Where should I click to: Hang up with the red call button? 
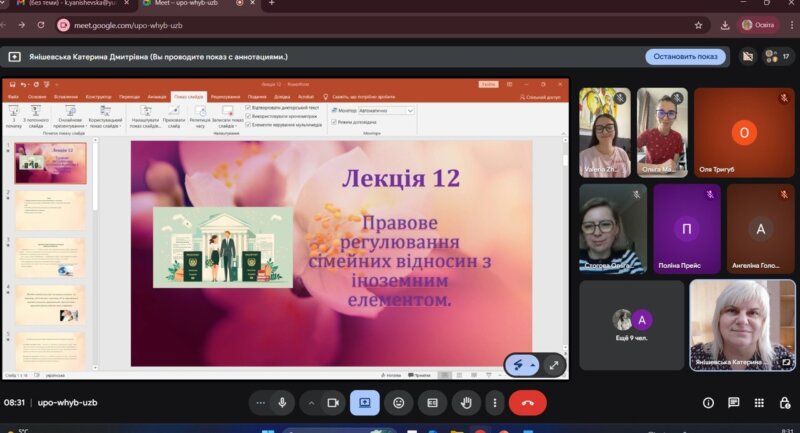pyautogui.click(x=527, y=402)
